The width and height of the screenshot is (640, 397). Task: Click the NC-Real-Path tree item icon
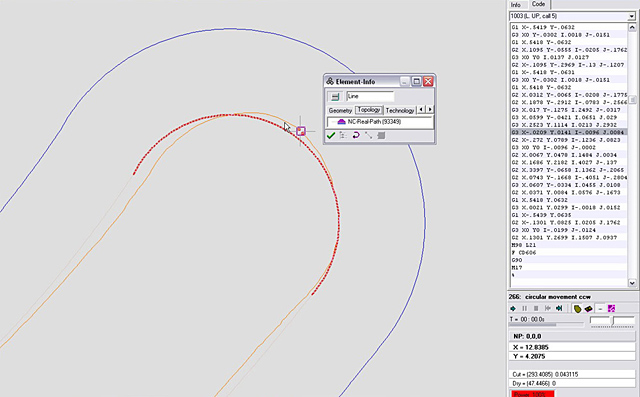click(342, 122)
